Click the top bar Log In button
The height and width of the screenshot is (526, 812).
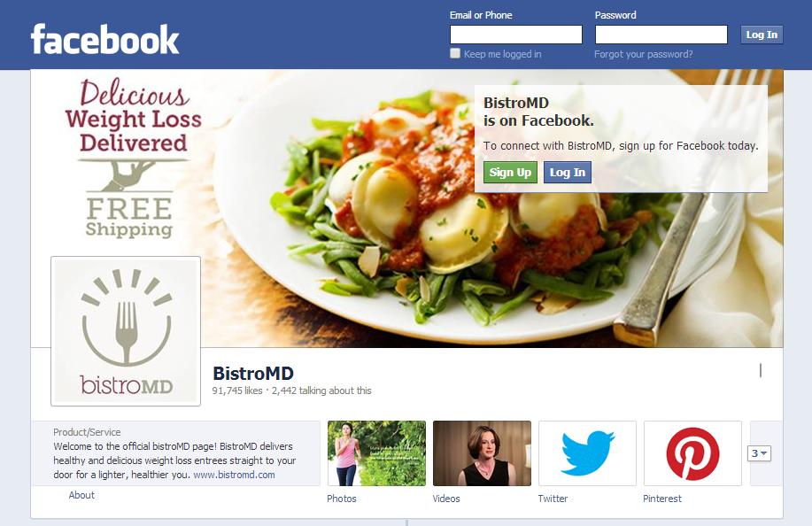pos(762,35)
